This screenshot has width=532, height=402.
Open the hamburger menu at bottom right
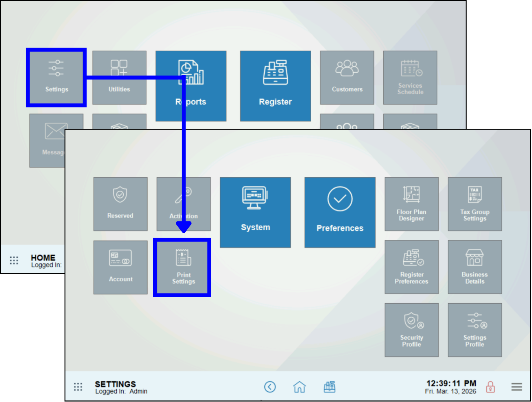tap(517, 387)
